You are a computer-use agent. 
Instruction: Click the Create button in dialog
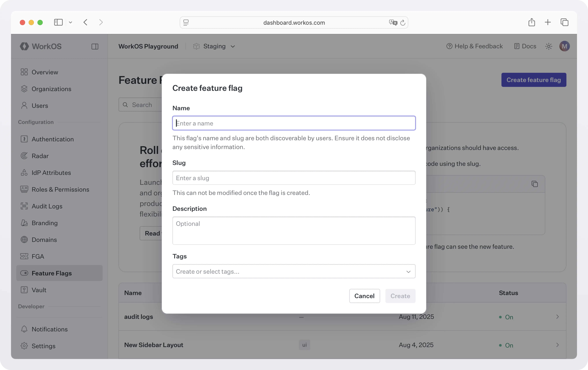point(400,296)
